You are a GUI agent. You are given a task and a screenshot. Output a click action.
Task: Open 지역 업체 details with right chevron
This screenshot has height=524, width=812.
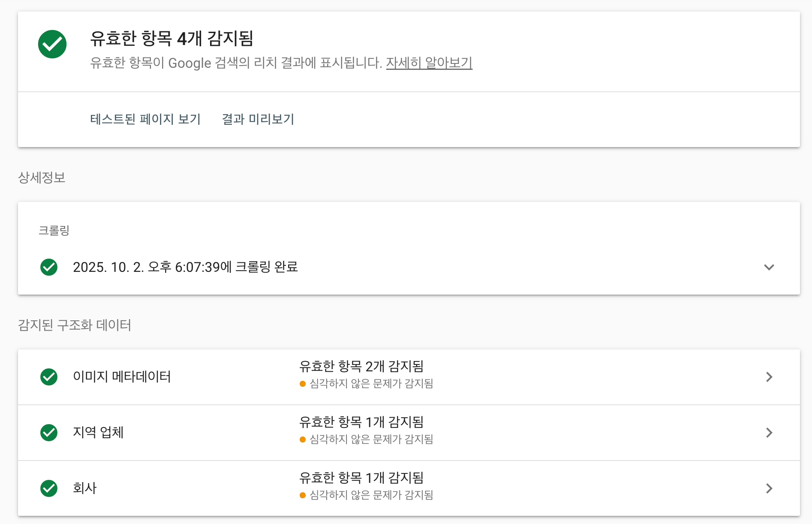click(x=769, y=433)
